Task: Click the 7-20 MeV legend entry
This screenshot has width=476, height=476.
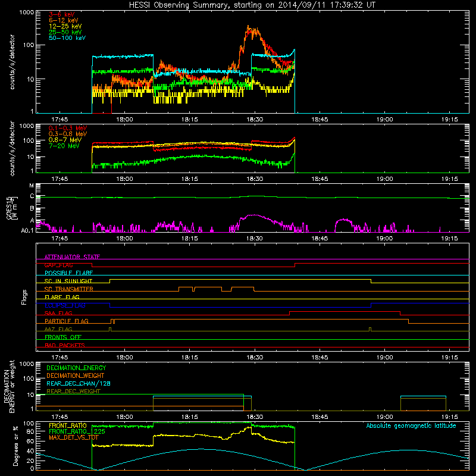Action: tap(64, 146)
